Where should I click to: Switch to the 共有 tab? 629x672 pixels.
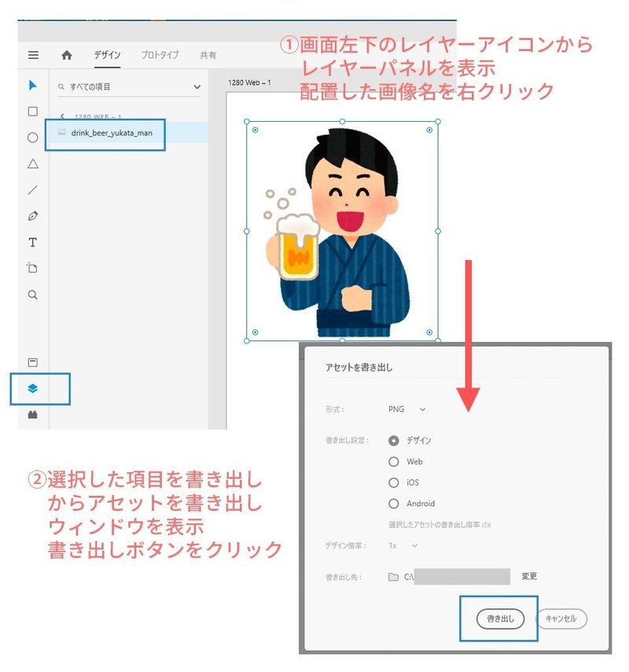coord(208,55)
